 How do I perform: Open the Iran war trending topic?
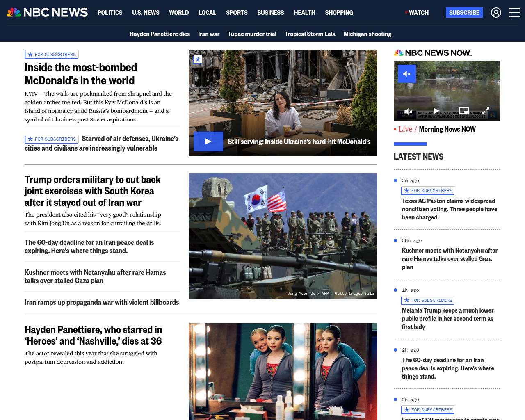209,34
